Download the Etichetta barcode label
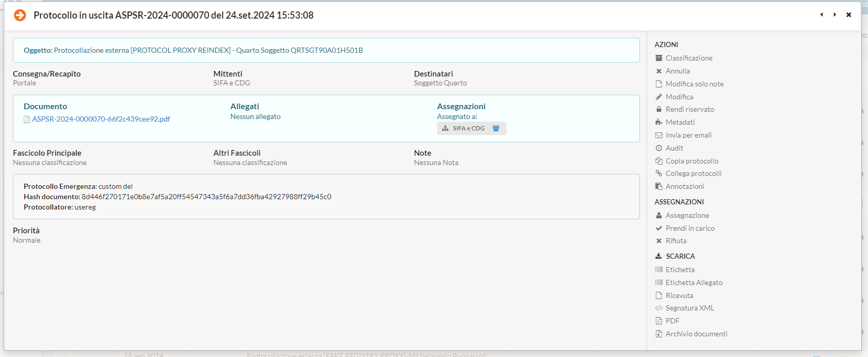 (x=680, y=270)
